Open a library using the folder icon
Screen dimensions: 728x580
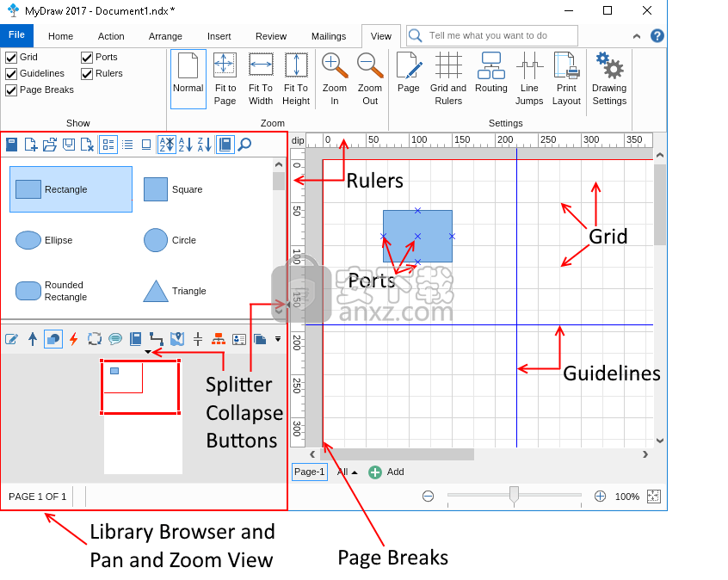click(50, 145)
